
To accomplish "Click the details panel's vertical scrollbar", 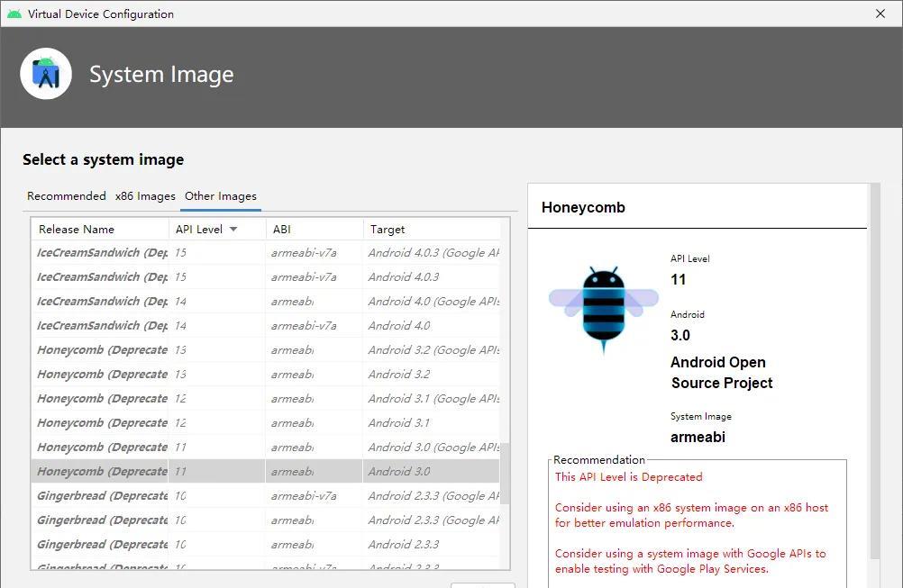I will pyautogui.click(x=875, y=371).
